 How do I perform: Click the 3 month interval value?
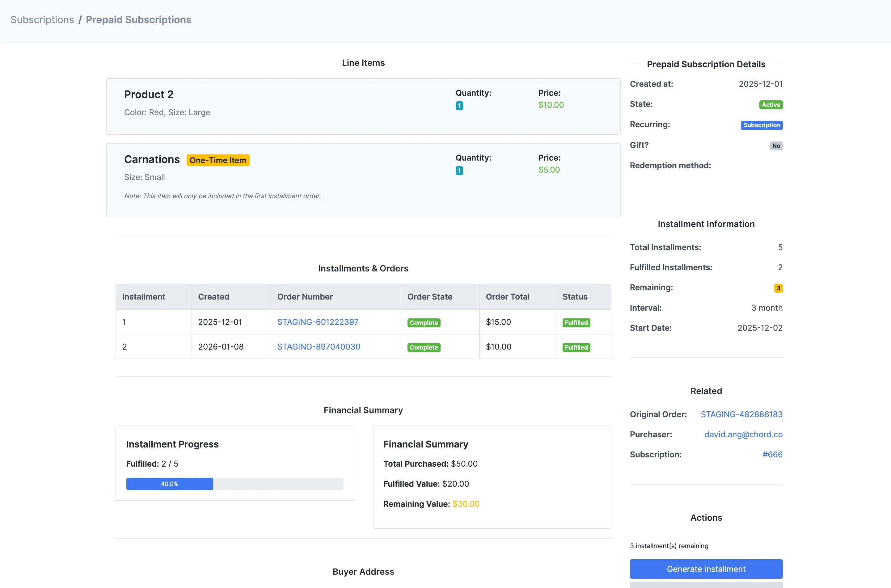[x=767, y=308]
